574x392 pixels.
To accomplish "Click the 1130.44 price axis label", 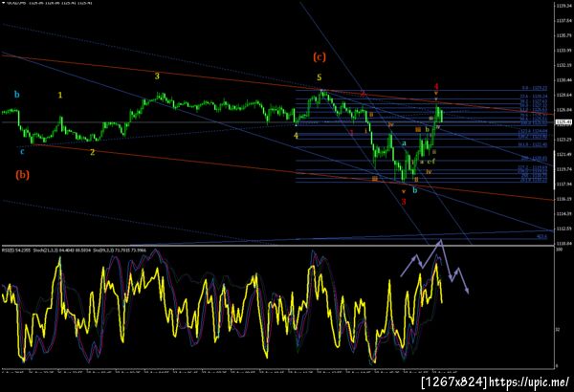I will coord(564,79).
